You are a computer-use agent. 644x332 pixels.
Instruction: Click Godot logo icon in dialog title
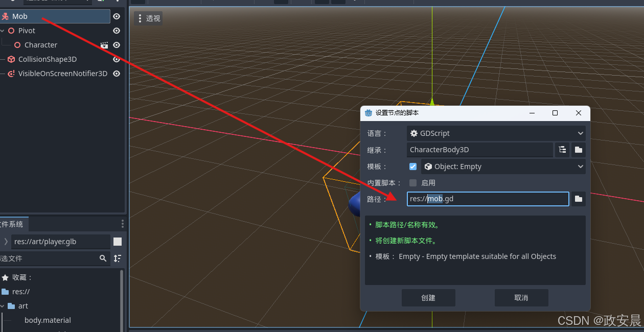click(369, 113)
